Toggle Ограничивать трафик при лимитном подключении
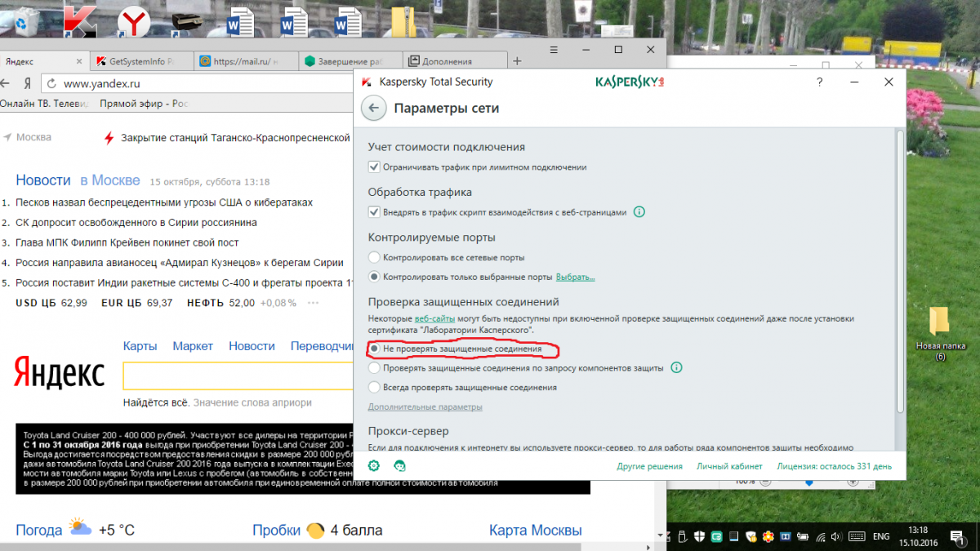 click(x=375, y=167)
